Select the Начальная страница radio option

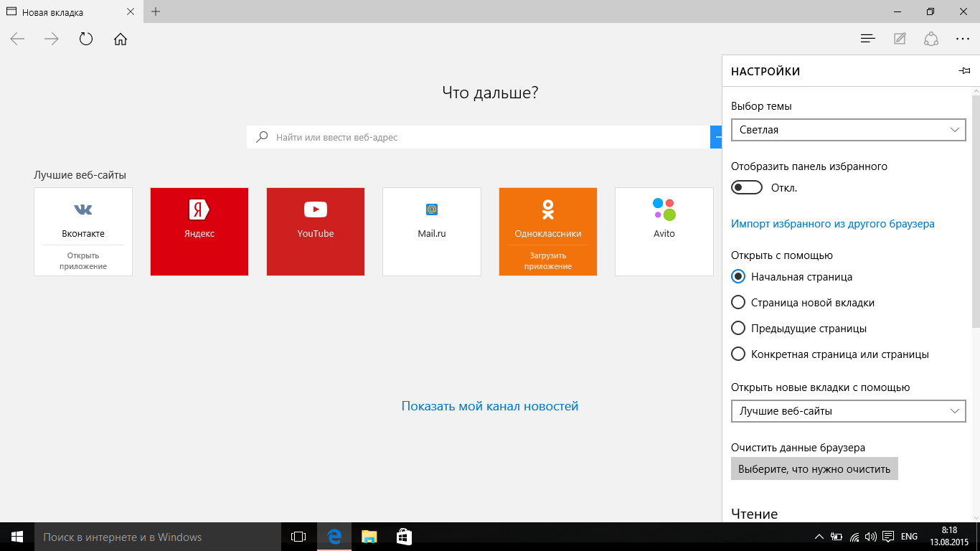pos(738,277)
